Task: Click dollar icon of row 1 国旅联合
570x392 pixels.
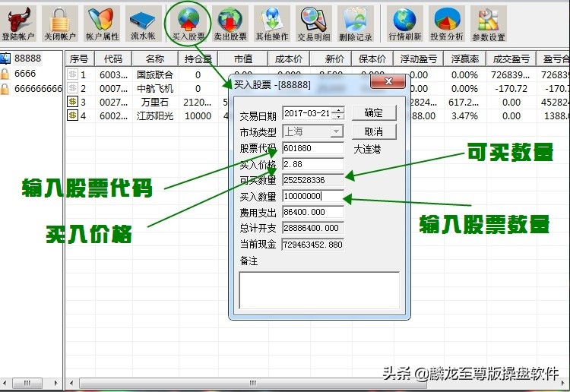Action: (x=72, y=74)
